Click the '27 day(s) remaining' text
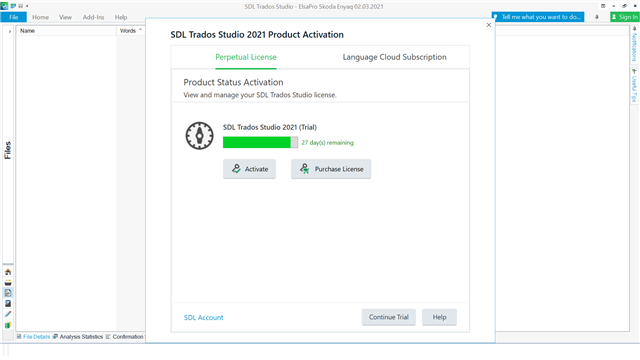Image resolution: width=640 pixels, height=360 pixels. coord(327,142)
